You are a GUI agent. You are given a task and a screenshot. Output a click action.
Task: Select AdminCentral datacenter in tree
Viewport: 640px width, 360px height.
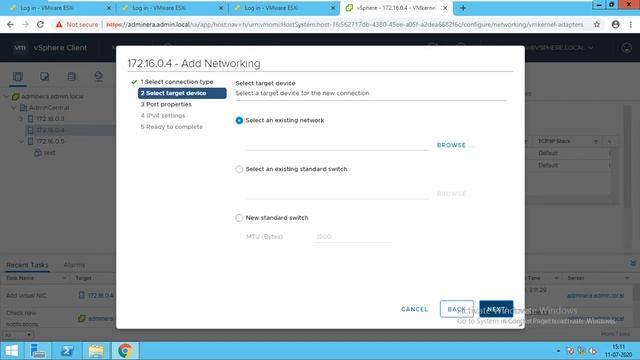pos(49,108)
